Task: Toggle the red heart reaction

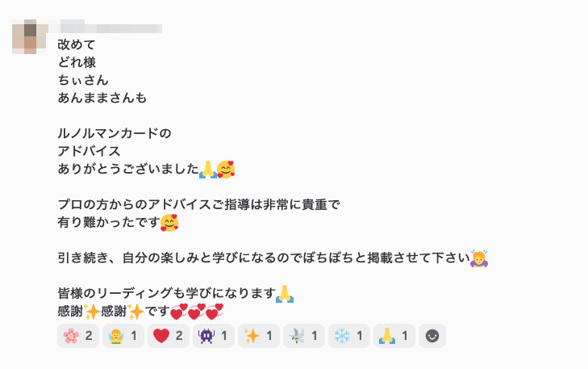Action: [x=169, y=336]
